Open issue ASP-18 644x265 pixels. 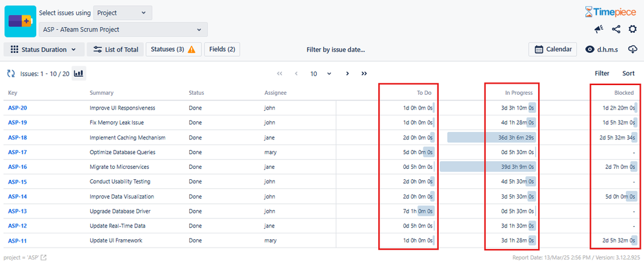click(17, 137)
